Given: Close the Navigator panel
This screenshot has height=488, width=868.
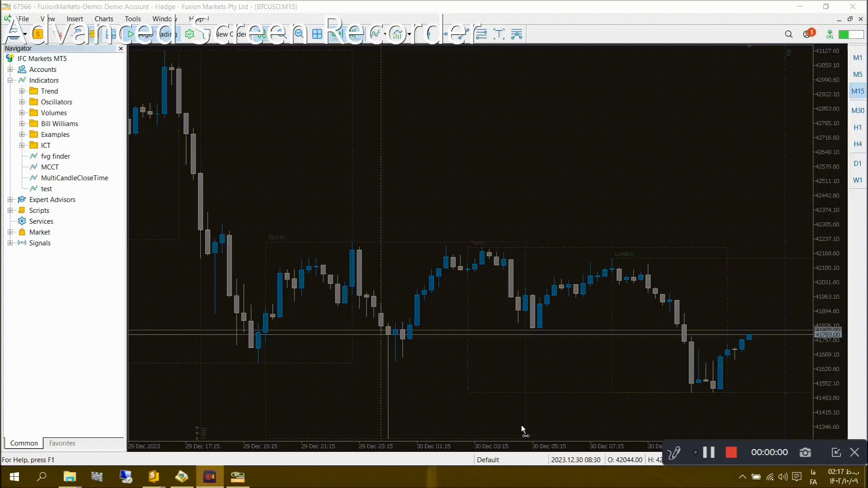Looking at the screenshot, I should coord(121,48).
